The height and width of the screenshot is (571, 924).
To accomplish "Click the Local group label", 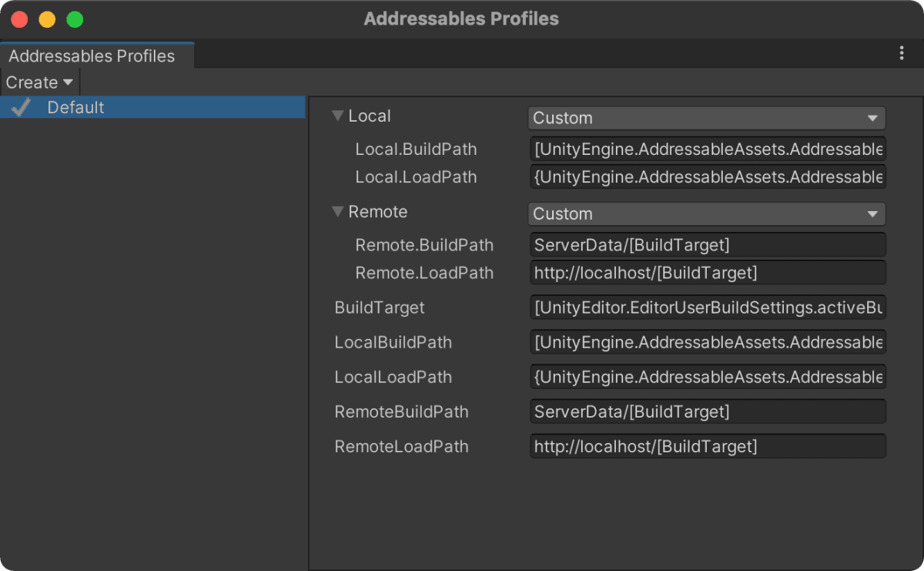I will pyautogui.click(x=370, y=116).
